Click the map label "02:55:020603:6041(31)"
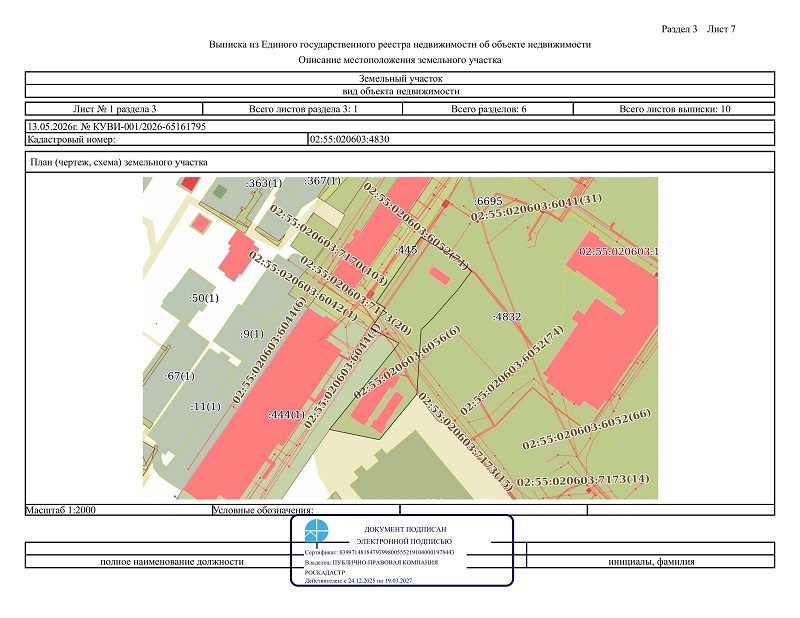The height and width of the screenshot is (618, 800). [536, 208]
